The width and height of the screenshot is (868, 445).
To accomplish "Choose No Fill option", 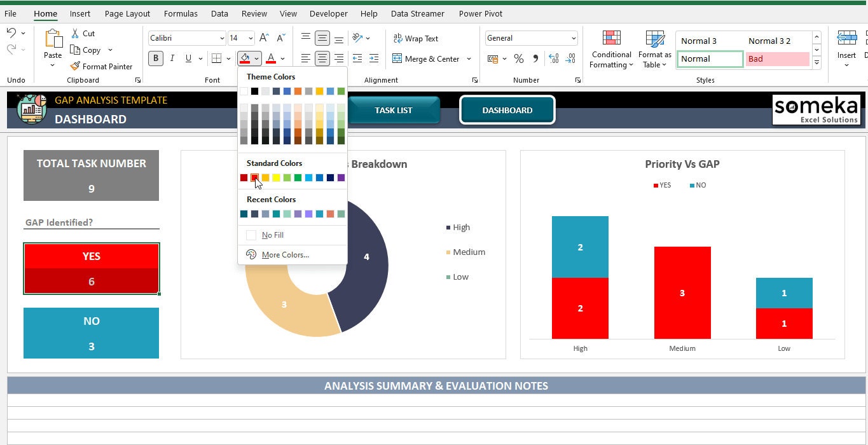I will tap(293, 235).
